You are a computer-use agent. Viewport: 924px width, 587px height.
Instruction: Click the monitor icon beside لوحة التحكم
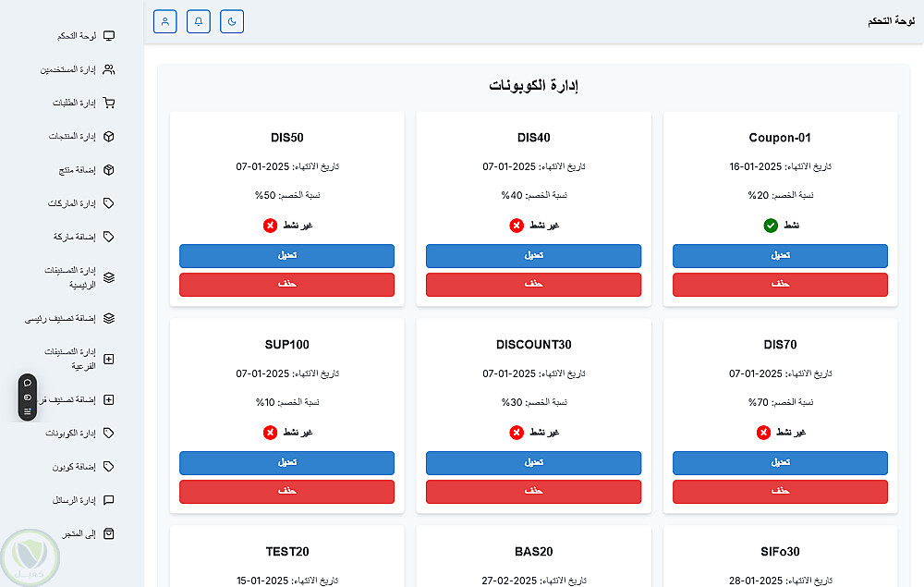tap(109, 36)
